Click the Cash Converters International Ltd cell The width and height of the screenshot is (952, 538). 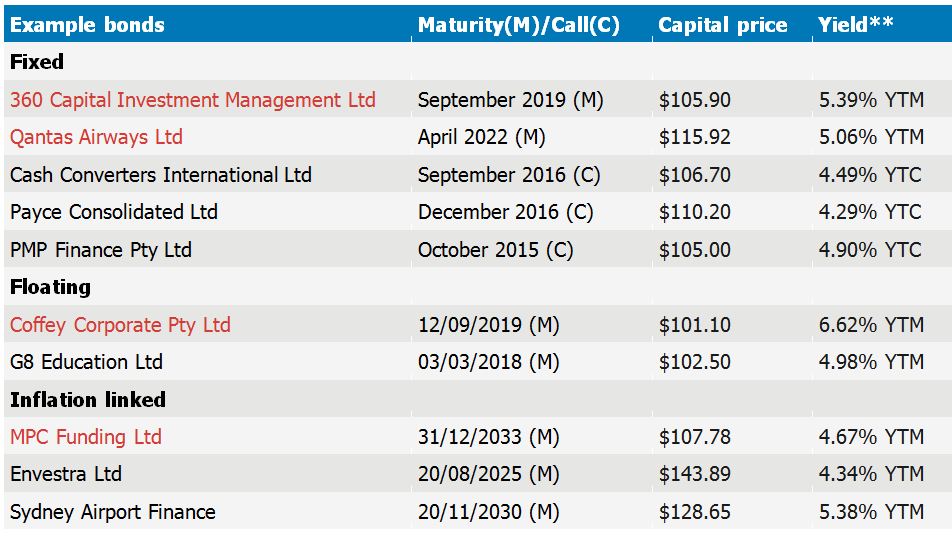click(161, 175)
